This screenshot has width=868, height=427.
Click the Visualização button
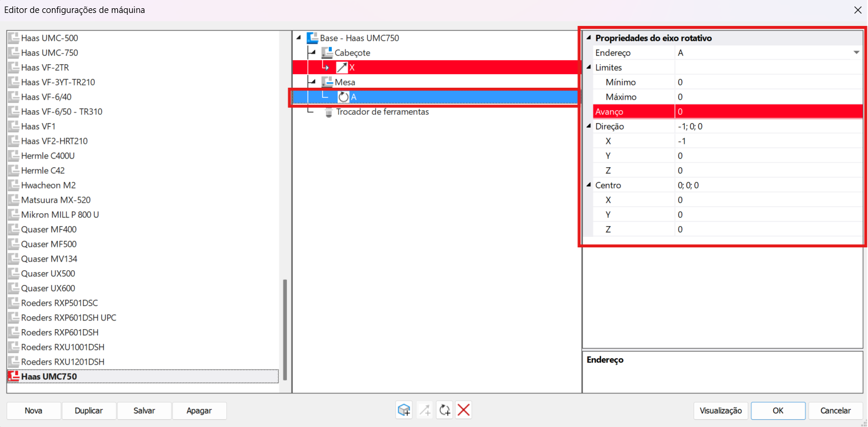[721, 411]
